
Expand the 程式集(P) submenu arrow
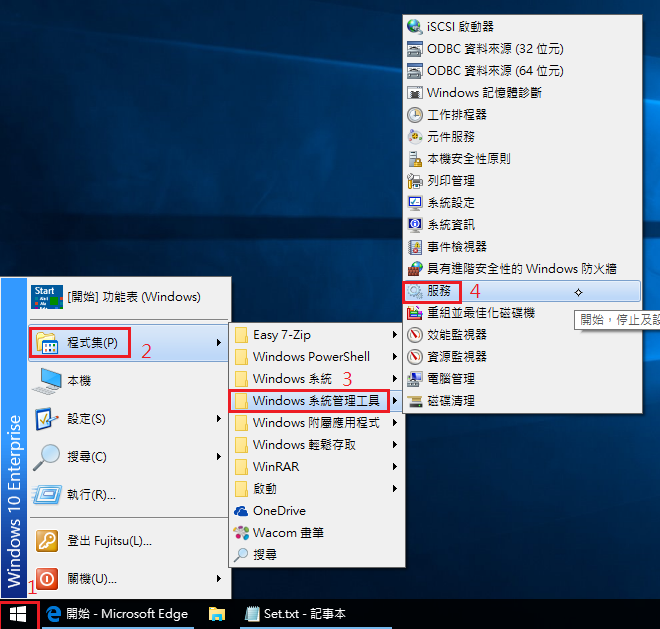click(219, 344)
